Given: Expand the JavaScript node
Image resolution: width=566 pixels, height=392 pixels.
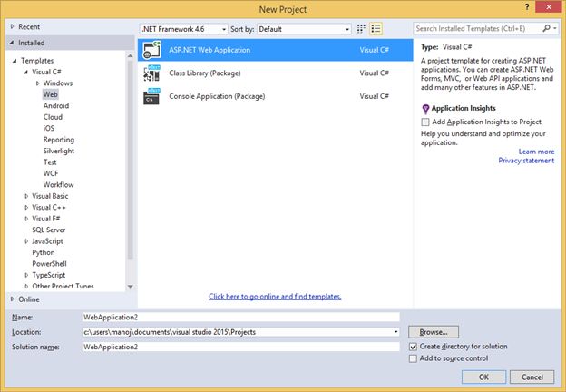Looking at the screenshot, I should (x=26, y=241).
